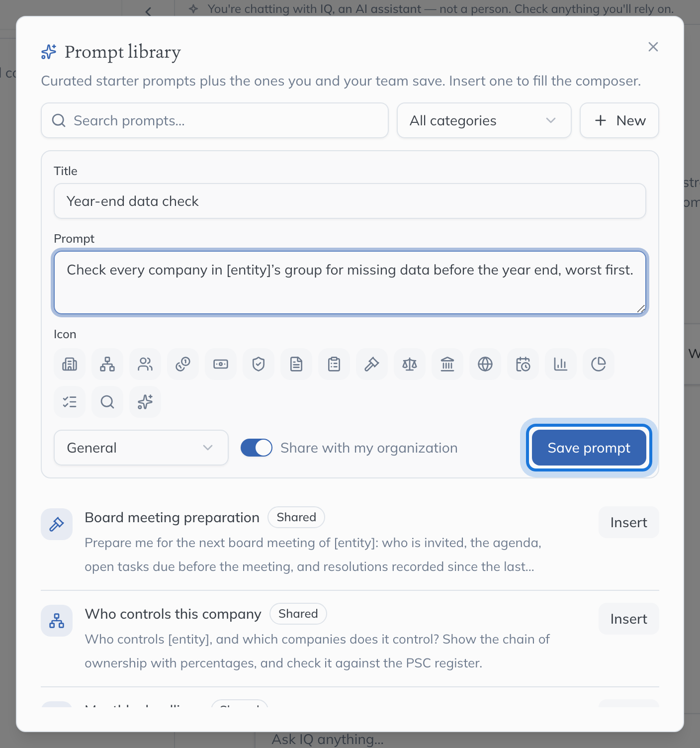Pick the calendar clock icon
The height and width of the screenshot is (748, 700).
(523, 364)
